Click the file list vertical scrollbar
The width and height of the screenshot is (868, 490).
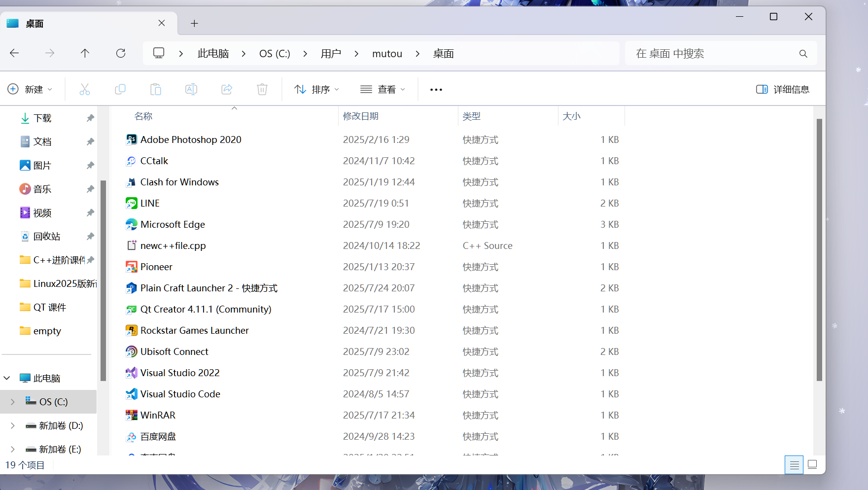819,250
